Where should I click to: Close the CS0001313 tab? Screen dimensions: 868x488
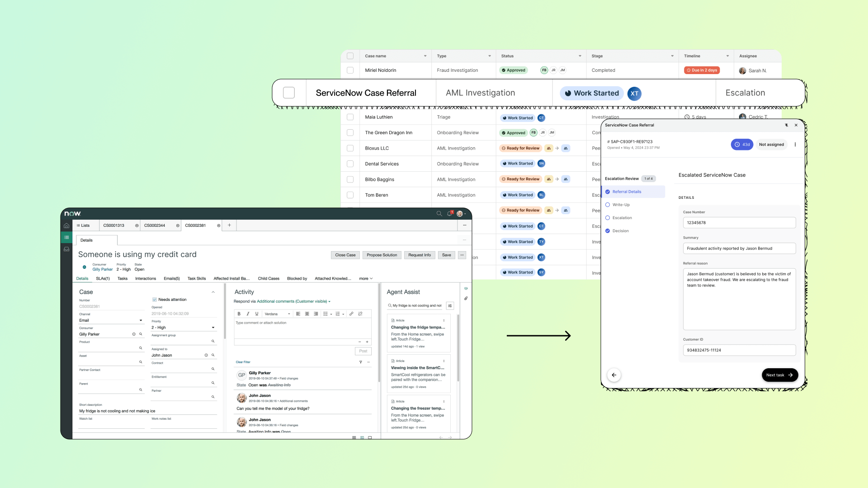137,225
